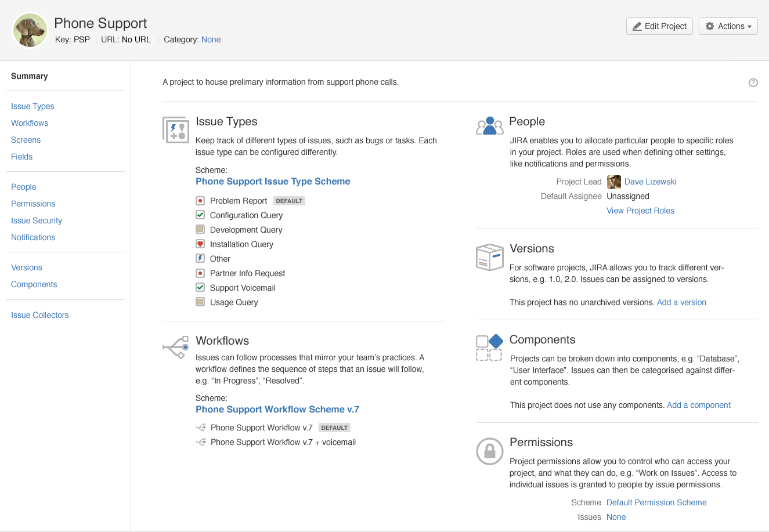Open Workflows in the sidebar
Image resolution: width=769 pixels, height=532 pixels.
tap(30, 123)
